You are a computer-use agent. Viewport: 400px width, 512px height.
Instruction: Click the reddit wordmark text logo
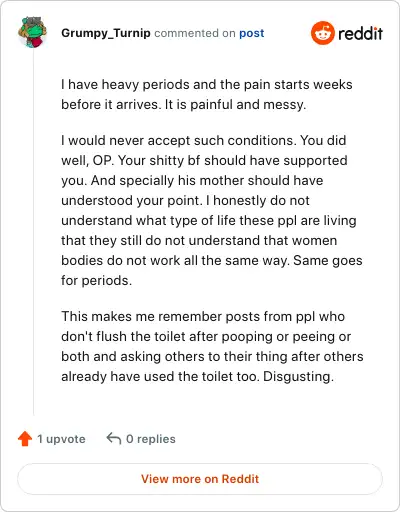360,34
